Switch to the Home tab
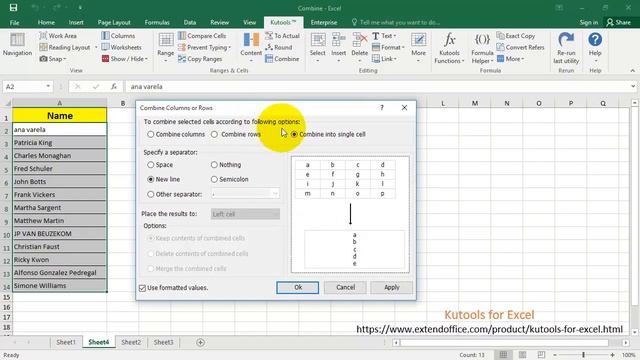The image size is (640, 360). coord(46,22)
